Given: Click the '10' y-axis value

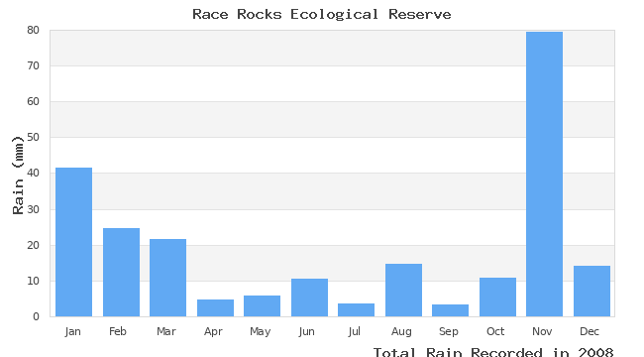Looking at the screenshot, I should (x=34, y=281).
